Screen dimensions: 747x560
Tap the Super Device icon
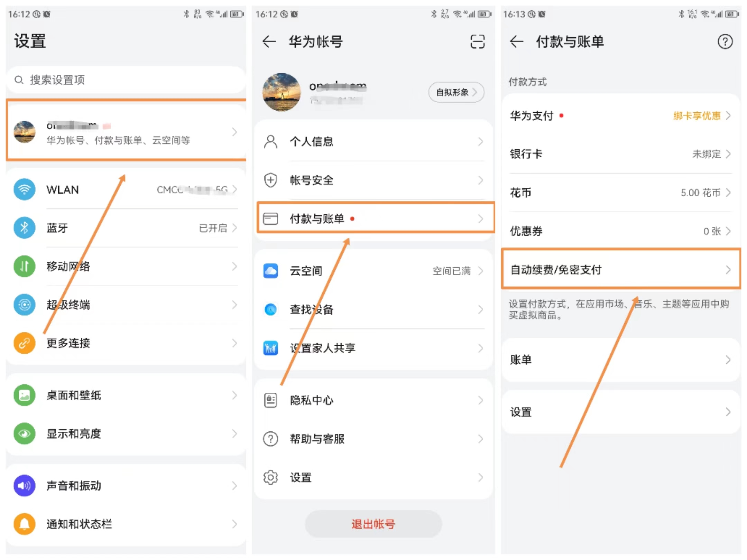click(x=24, y=305)
